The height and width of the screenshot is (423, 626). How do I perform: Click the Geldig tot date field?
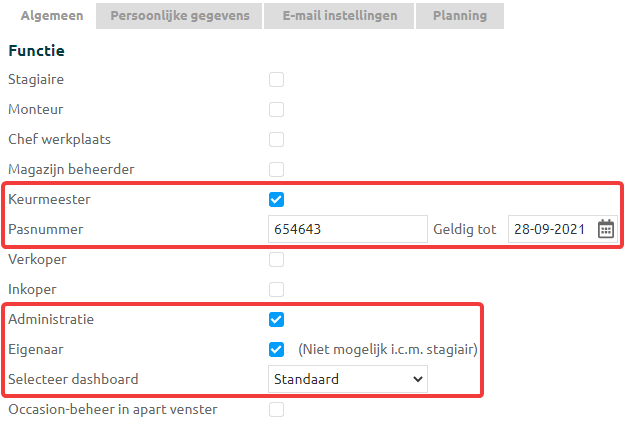click(x=550, y=229)
